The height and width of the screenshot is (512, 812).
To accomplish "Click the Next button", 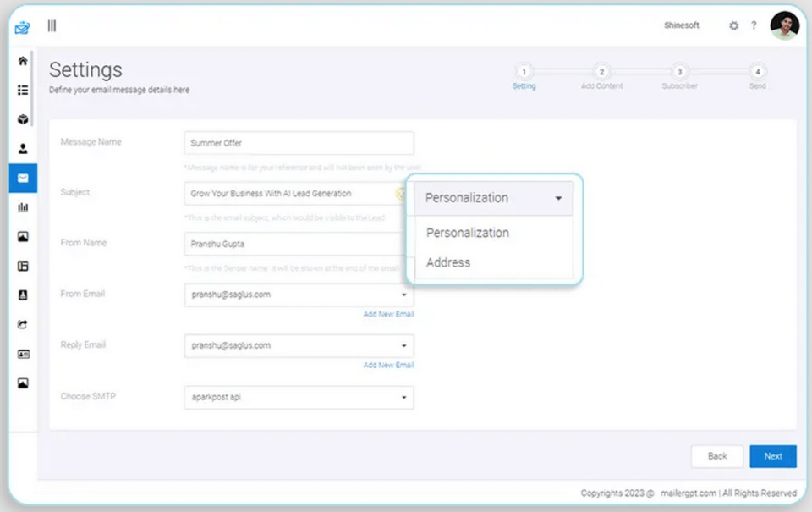I will click(772, 456).
